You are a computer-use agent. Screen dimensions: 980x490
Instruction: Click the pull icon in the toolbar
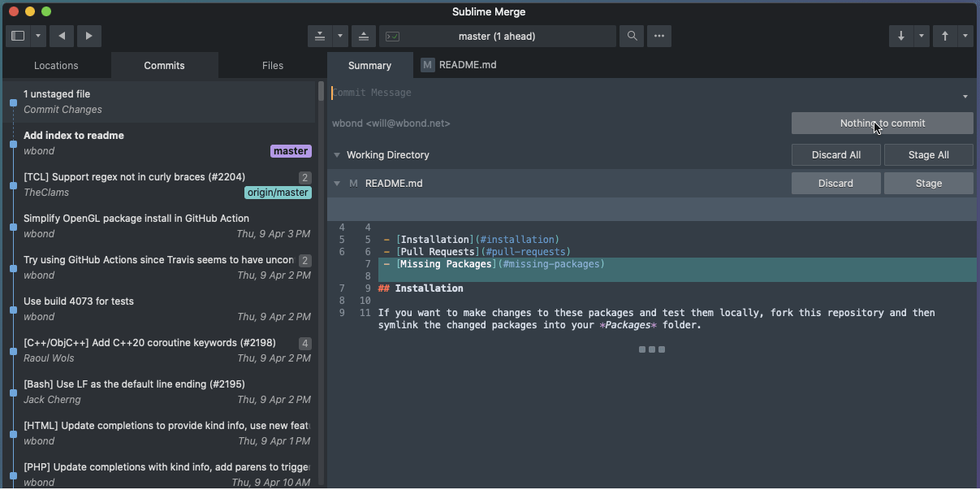tap(320, 36)
